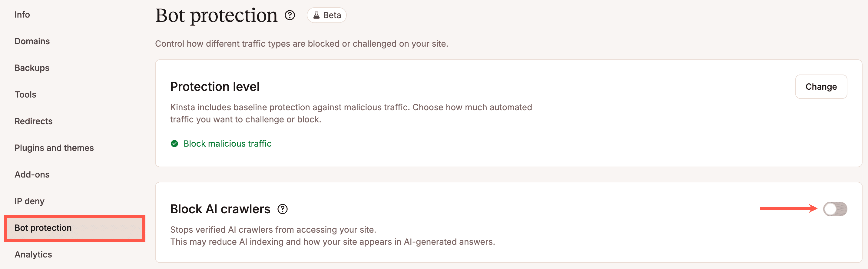Click the beaker icon in the Beta badge
Image resolution: width=868 pixels, height=269 pixels.
click(x=316, y=15)
